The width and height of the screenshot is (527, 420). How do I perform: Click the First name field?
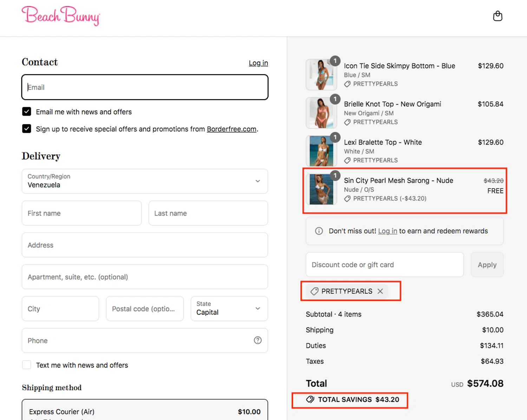pyautogui.click(x=82, y=213)
